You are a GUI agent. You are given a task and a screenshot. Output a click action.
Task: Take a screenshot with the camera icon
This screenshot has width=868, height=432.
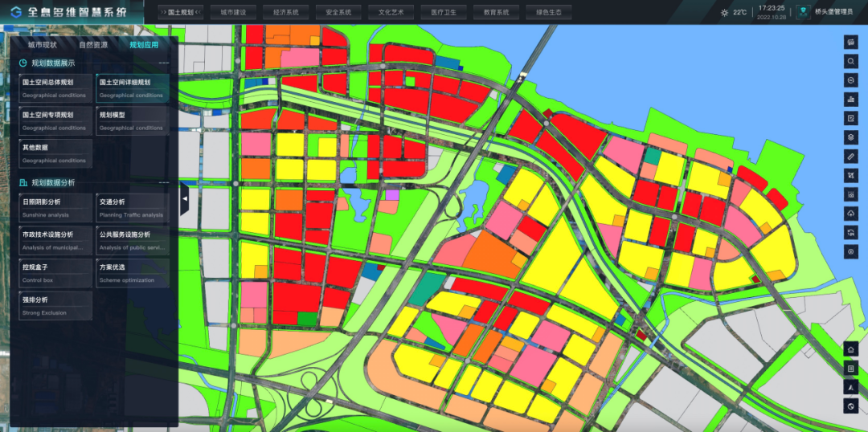point(851,194)
